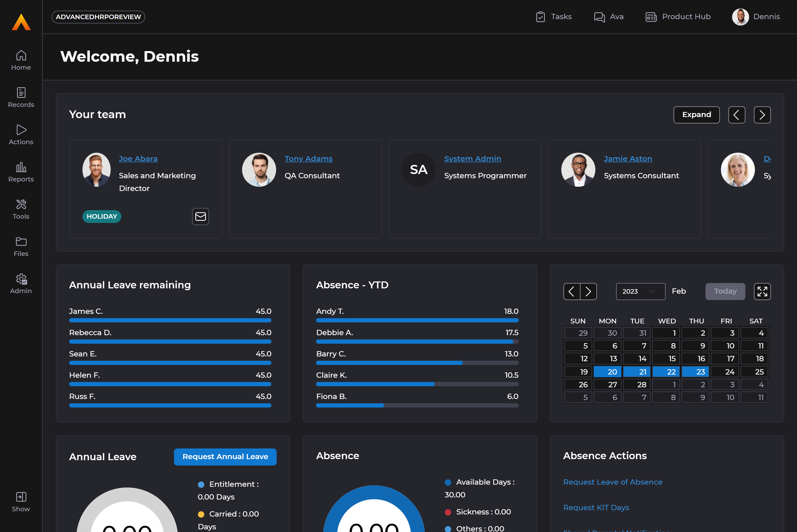Select February 24 on the calendar
The image size is (797, 532).
point(725,372)
